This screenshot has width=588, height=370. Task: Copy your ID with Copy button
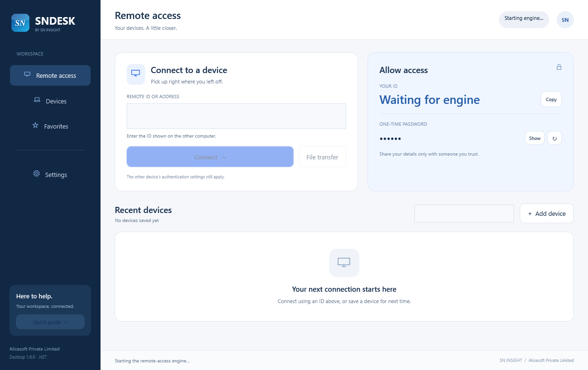pos(551,100)
